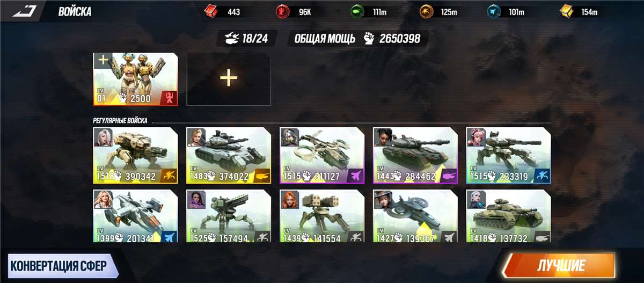Tap the blue aircraft resource icon 101m
The height and width of the screenshot is (283, 644).
click(494, 11)
